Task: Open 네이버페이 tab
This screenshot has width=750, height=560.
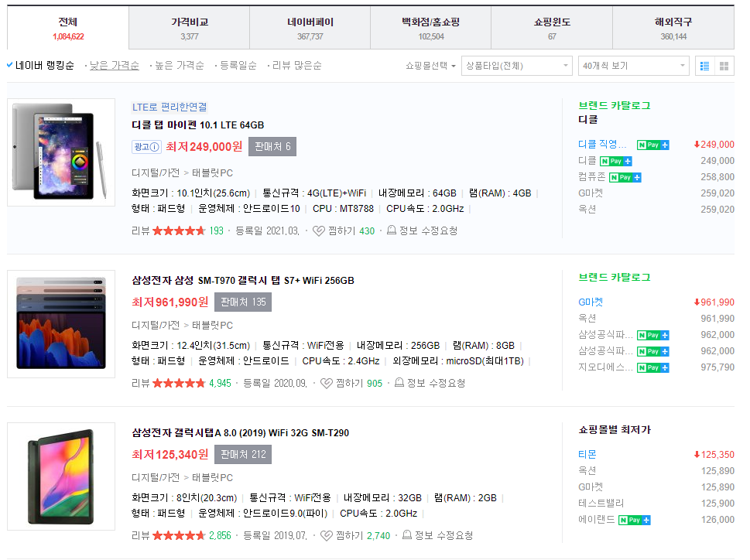Action: tap(310, 28)
